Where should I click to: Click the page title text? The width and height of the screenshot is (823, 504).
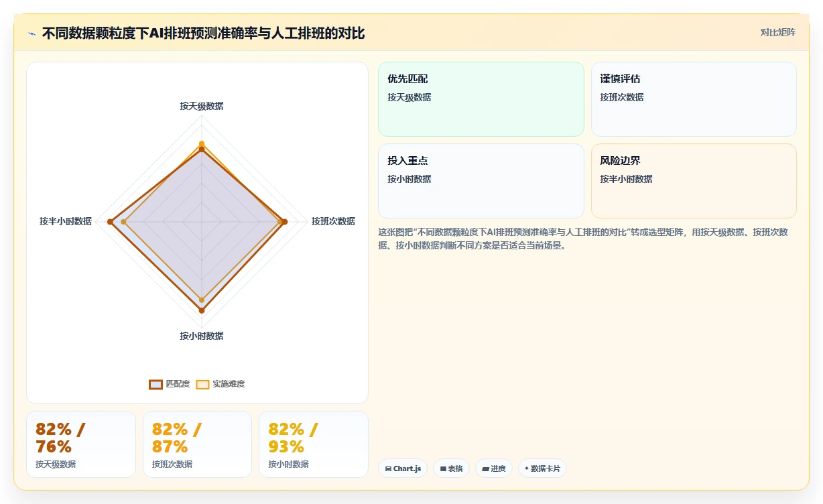click(204, 33)
